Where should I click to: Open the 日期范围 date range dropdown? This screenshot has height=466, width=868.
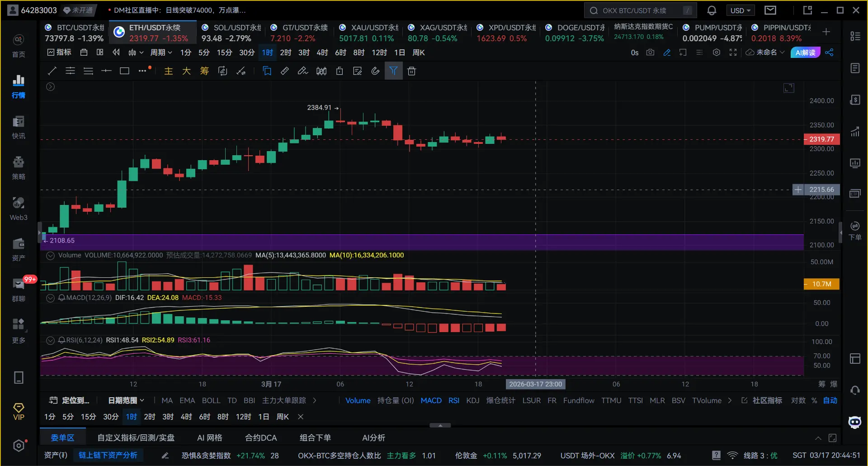coord(126,400)
